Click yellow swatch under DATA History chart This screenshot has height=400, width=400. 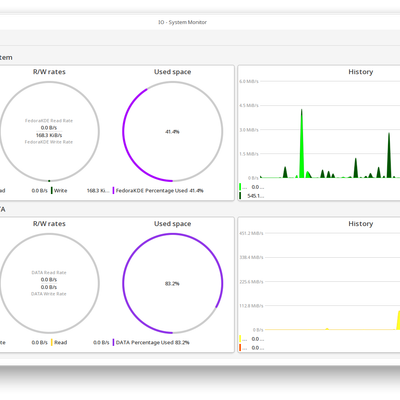[x=240, y=339]
